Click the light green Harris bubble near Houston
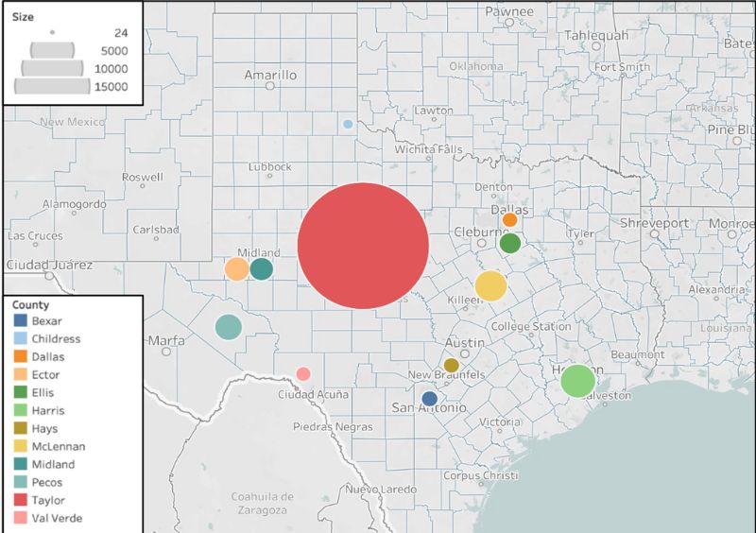Viewport: 756px width, 533px height. click(577, 381)
